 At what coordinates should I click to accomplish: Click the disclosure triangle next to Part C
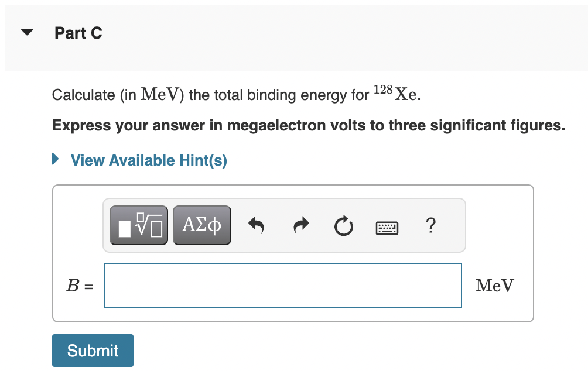27,32
